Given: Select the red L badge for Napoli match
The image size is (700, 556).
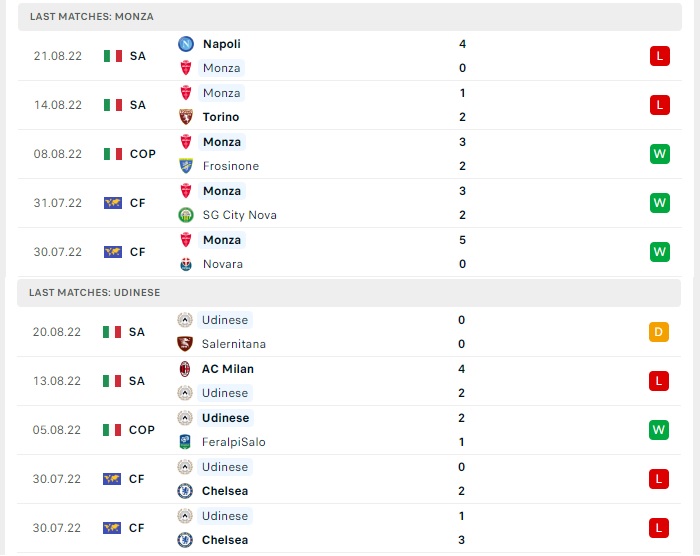Looking at the screenshot, I should [660, 56].
